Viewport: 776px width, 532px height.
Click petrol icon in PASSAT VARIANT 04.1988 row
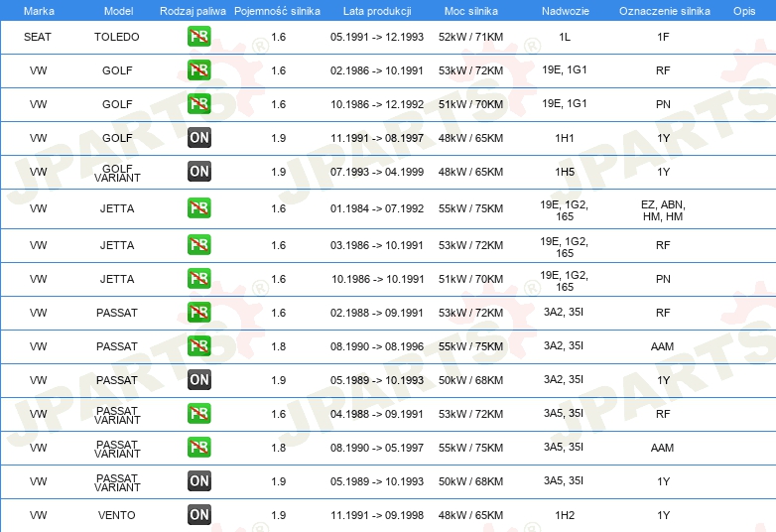[x=198, y=414]
